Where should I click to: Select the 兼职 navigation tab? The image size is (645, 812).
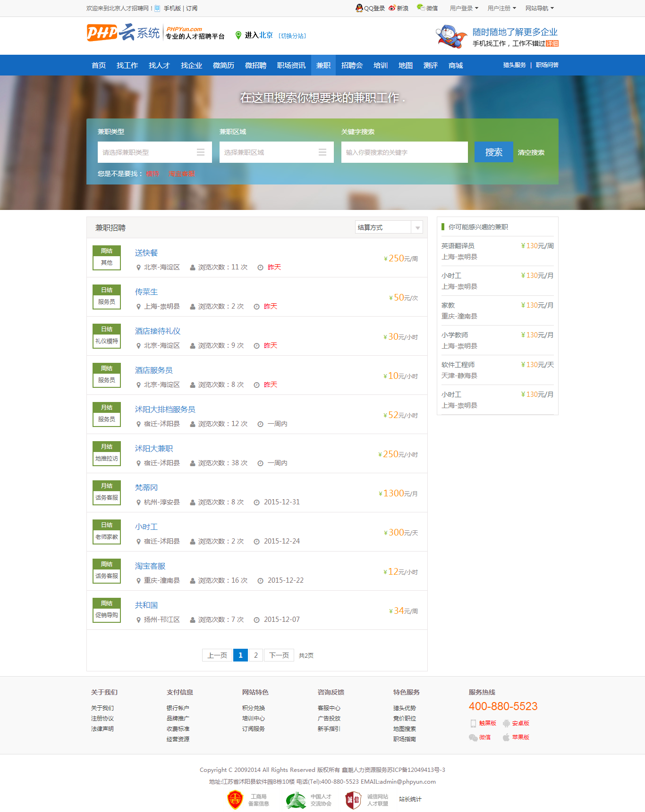click(323, 66)
